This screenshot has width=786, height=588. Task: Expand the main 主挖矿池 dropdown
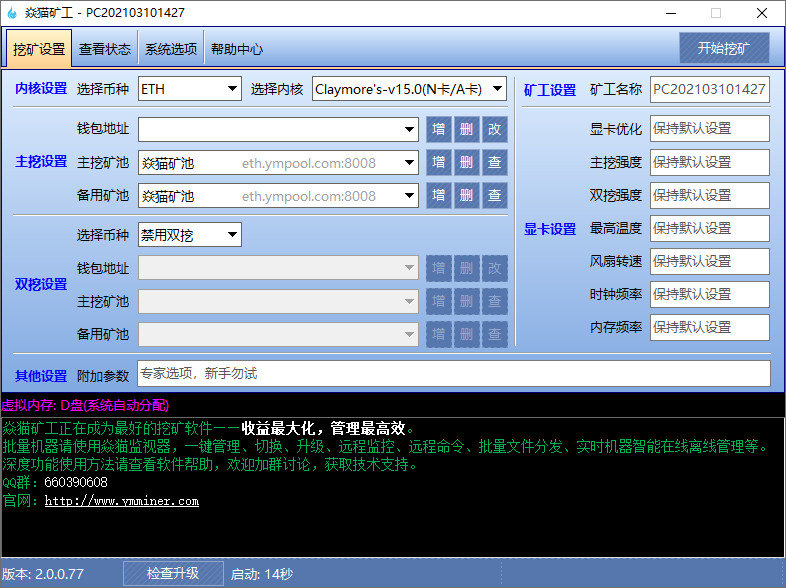[x=278, y=162]
